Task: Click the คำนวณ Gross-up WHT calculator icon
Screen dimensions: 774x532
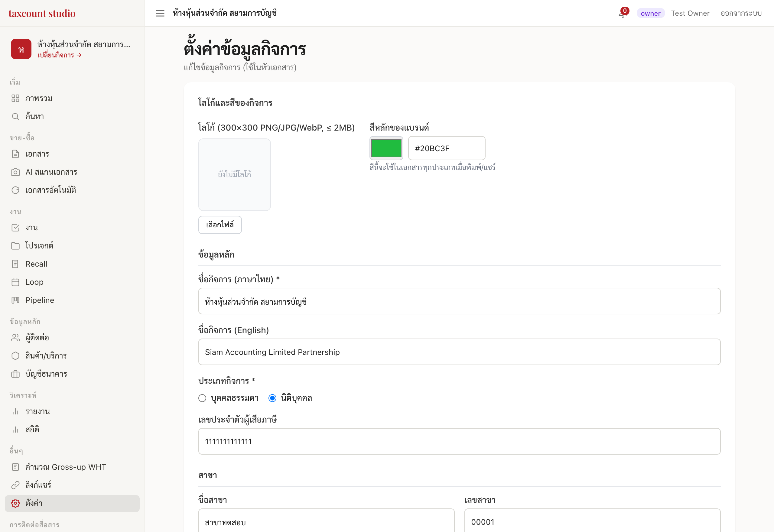Action: 15,467
